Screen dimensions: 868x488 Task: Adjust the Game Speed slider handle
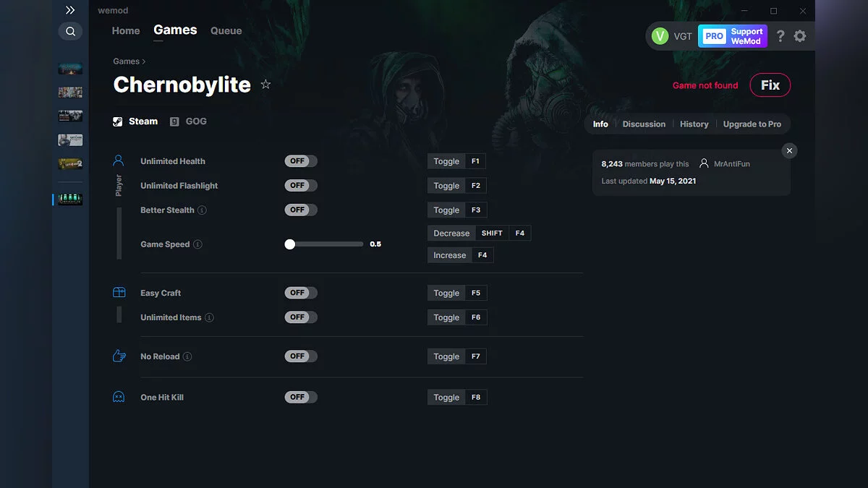coord(290,244)
